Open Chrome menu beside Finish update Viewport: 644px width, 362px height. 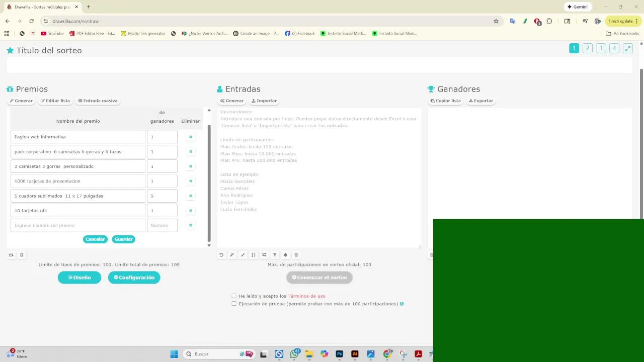coord(636,21)
